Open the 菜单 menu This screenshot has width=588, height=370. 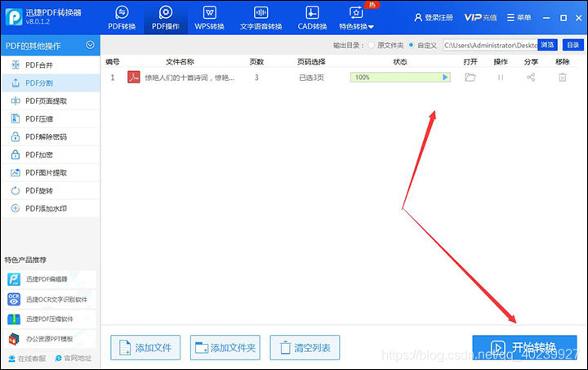tap(519, 18)
